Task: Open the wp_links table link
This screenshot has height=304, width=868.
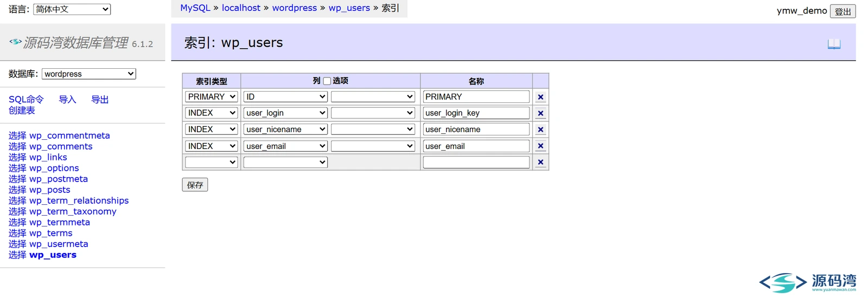Action: coord(48,157)
